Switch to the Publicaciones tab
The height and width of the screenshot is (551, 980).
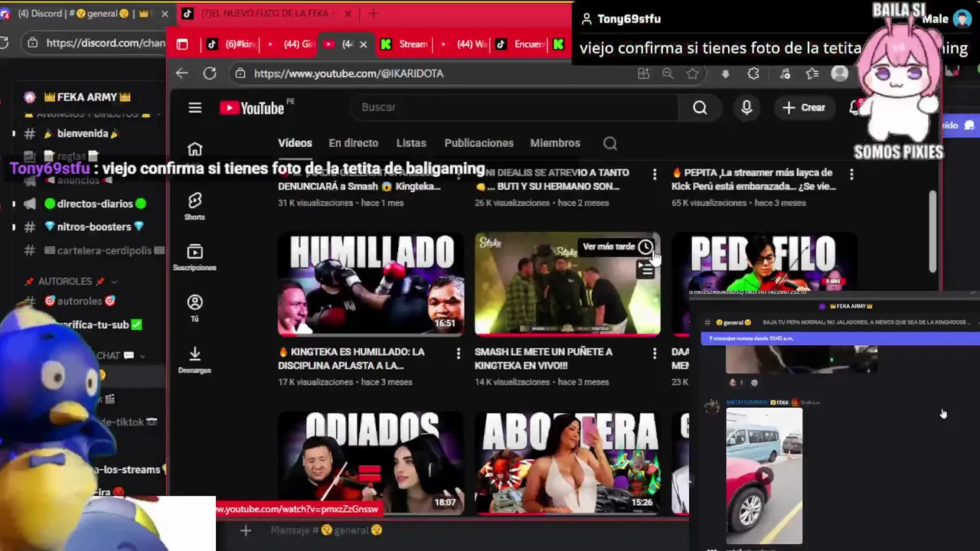tap(479, 143)
